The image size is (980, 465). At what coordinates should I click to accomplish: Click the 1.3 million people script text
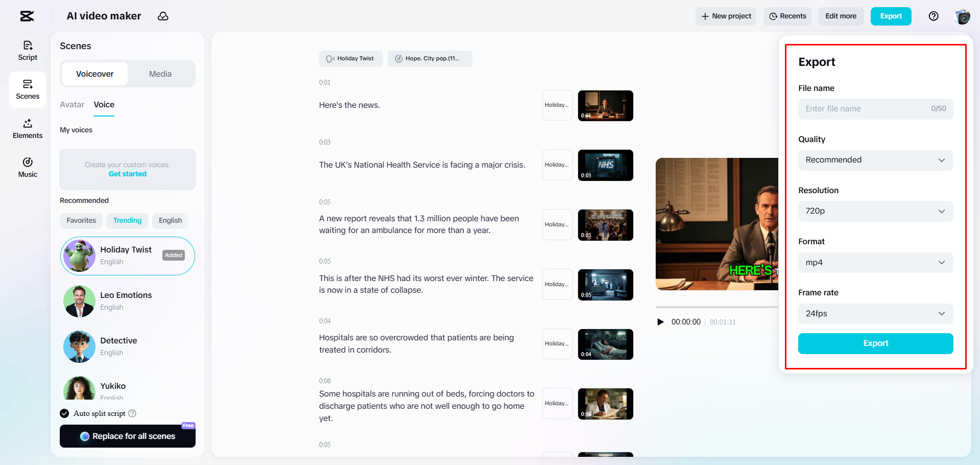pos(419,224)
